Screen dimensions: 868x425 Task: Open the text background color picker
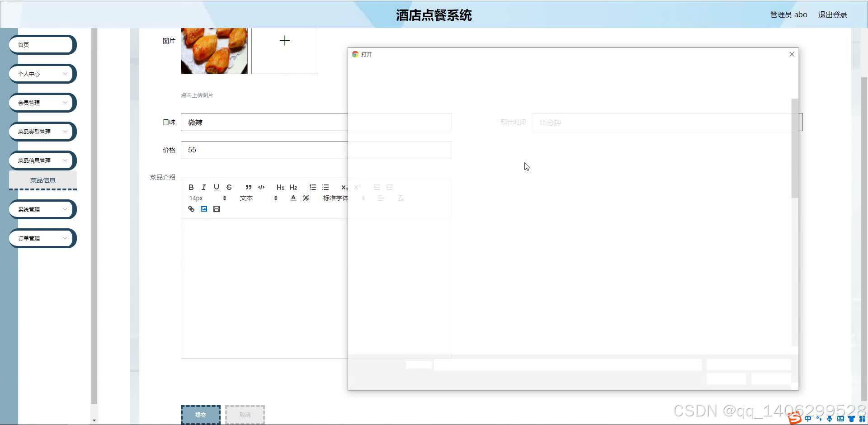[x=306, y=198]
